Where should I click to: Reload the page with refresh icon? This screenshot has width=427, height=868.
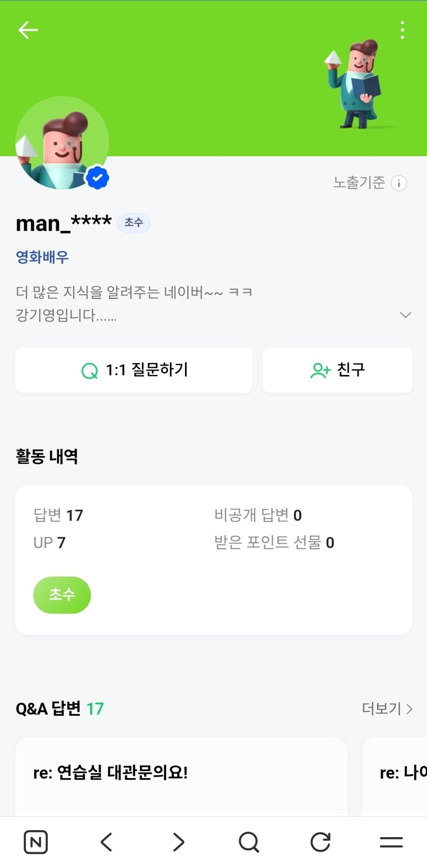coord(320,842)
